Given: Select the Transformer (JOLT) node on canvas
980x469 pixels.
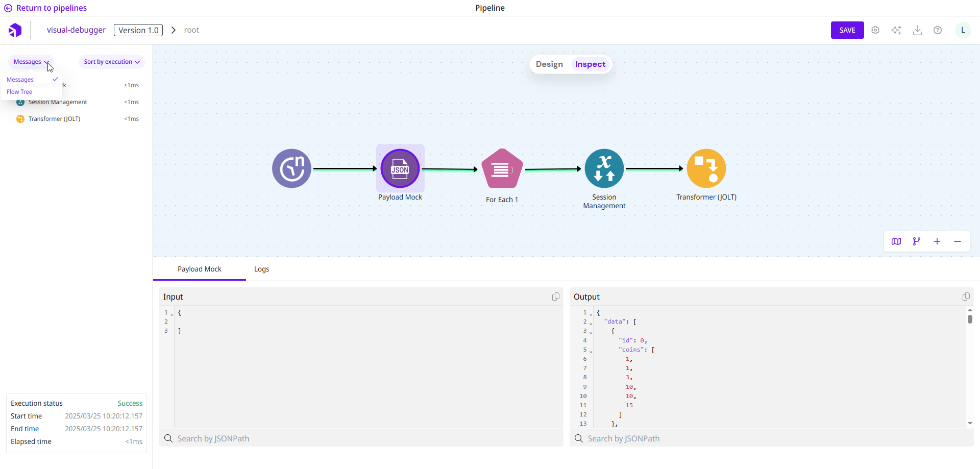Looking at the screenshot, I should pos(706,169).
